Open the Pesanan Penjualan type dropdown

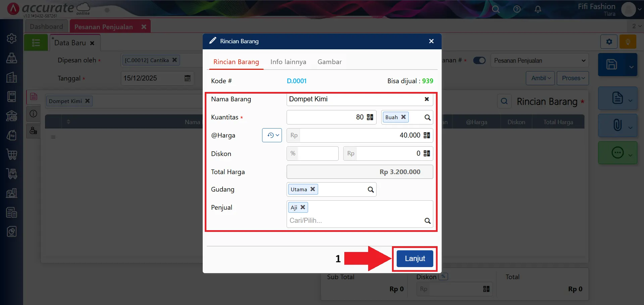point(539,60)
